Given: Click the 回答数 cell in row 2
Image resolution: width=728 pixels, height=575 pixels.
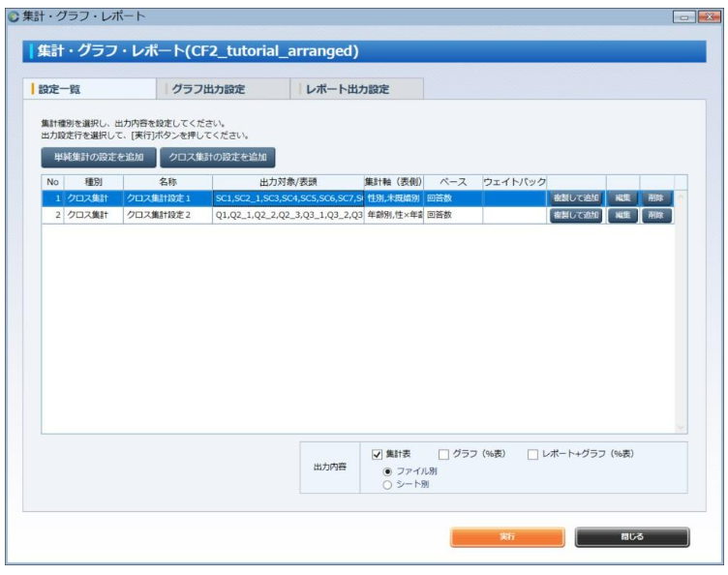Looking at the screenshot, I should pos(453,215).
